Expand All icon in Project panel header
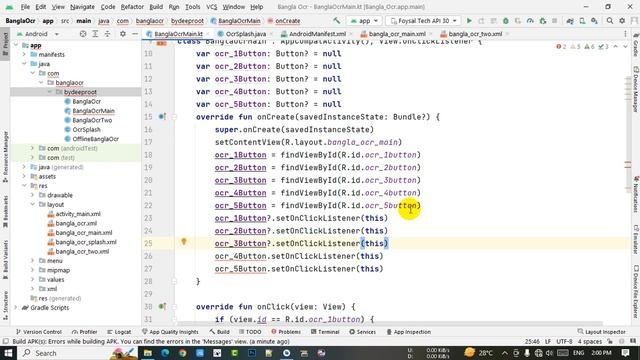 click(95, 34)
